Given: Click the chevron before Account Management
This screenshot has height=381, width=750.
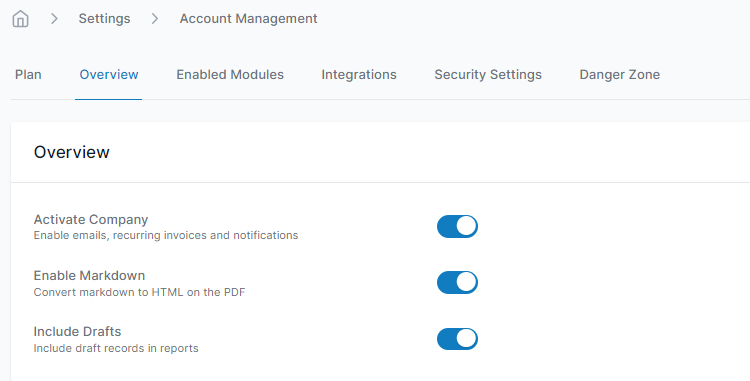Looking at the screenshot, I should click(155, 19).
